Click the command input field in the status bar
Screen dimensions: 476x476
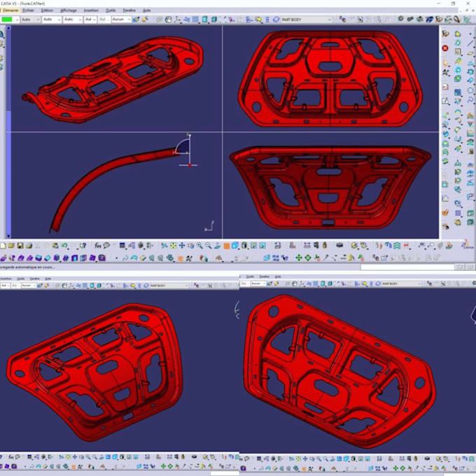point(407,267)
